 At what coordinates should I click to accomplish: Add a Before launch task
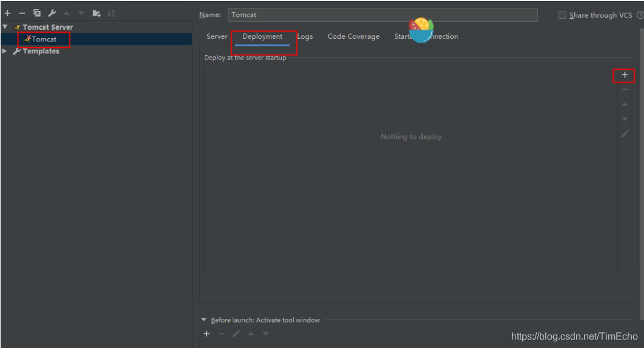[207, 333]
